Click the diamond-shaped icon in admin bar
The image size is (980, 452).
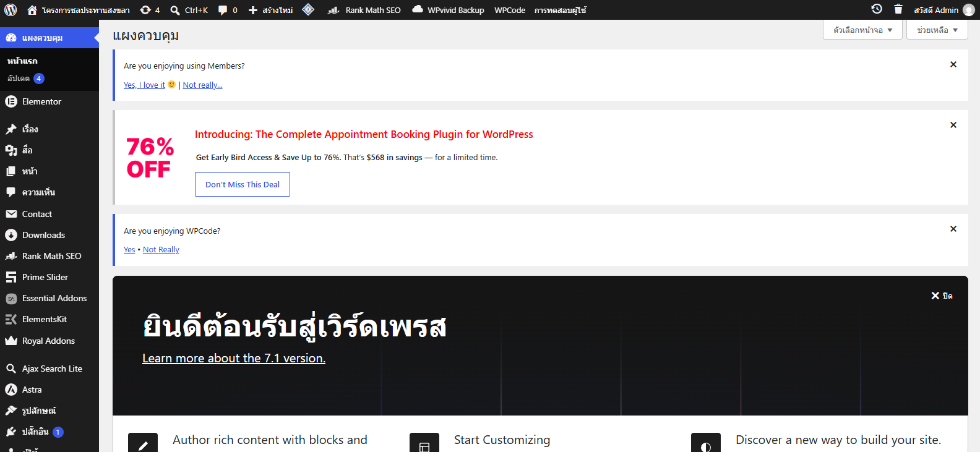click(x=308, y=10)
